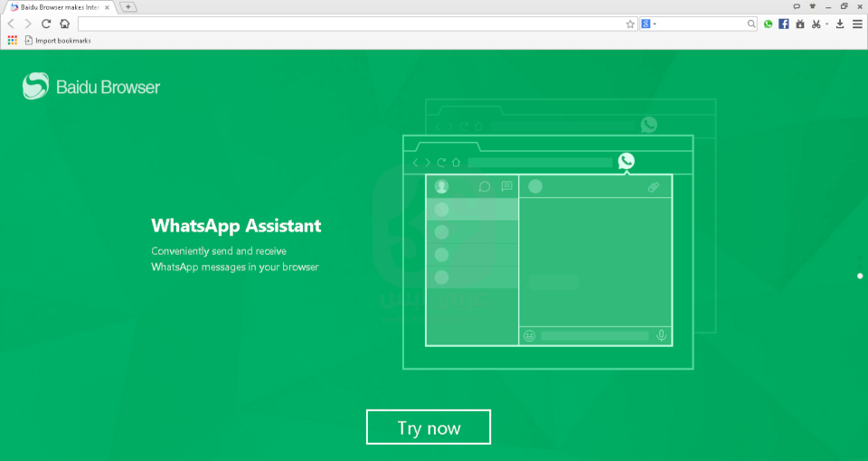Open a new tab
868x461 pixels.
[128, 7]
